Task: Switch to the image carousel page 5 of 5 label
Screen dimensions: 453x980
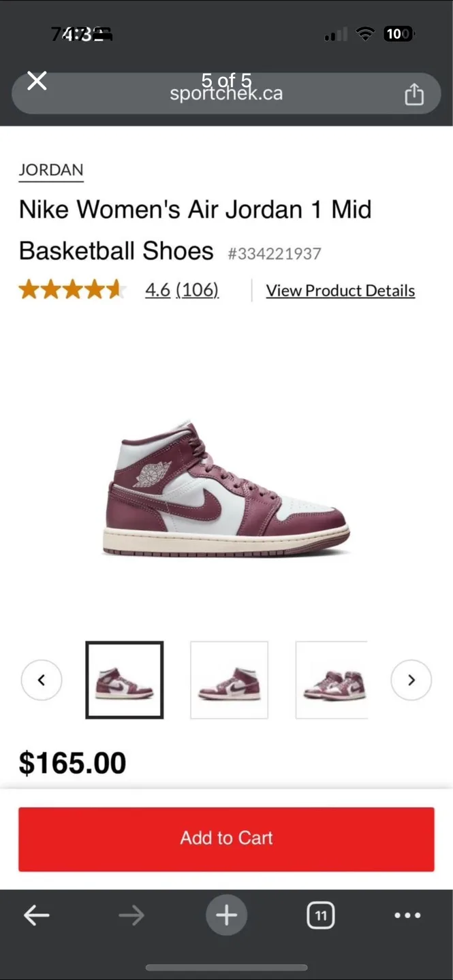Action: [x=226, y=80]
